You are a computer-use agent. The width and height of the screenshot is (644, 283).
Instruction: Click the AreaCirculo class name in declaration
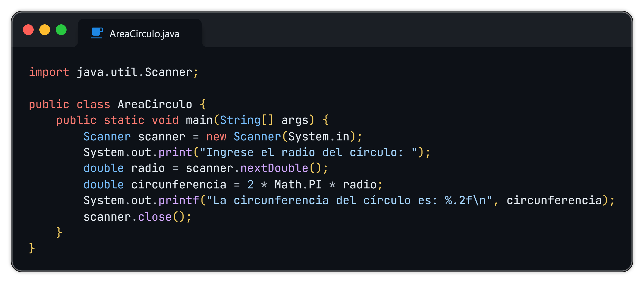coord(155,104)
